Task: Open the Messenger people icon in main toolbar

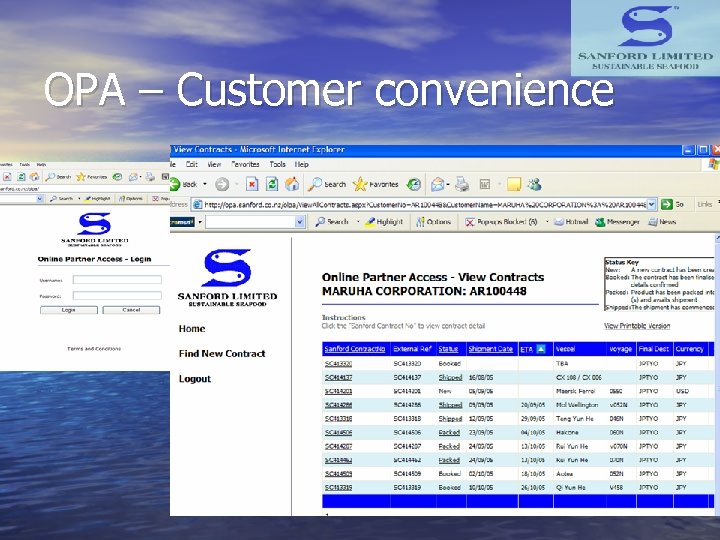Action: 534,185
